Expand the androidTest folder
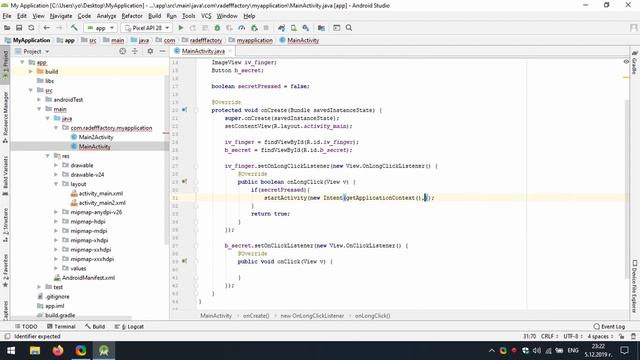 39,100
